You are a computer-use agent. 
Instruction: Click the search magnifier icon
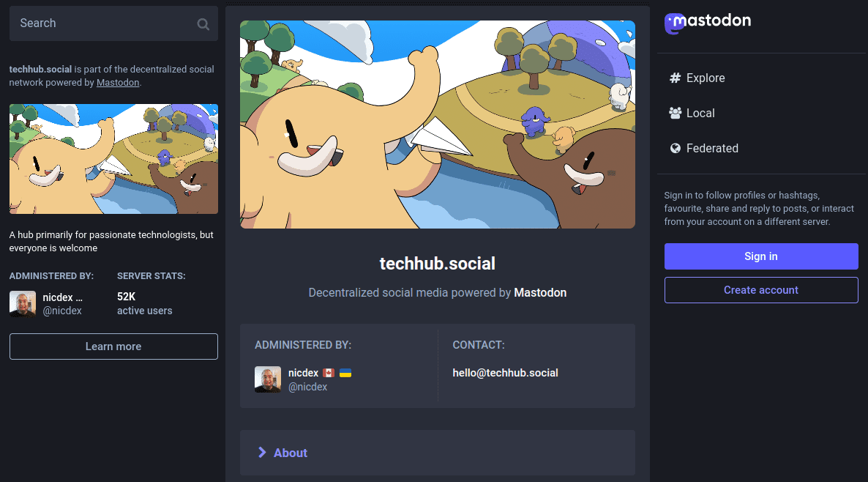pos(203,24)
